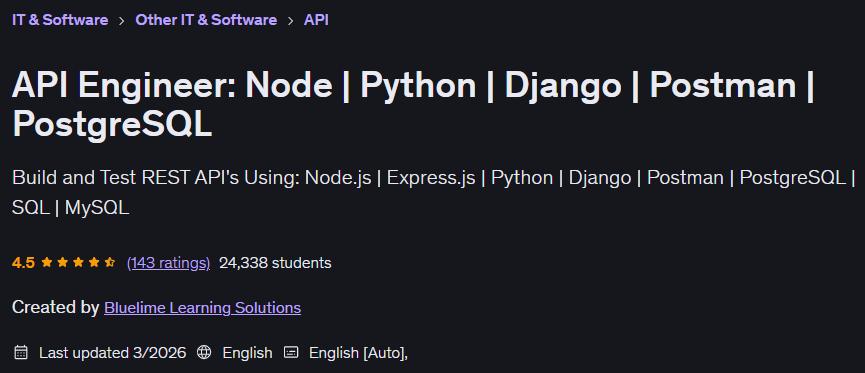Screen dimensions: 865x373
Task: Visit Bluelime Learning Solutions instructor page
Action: (202, 307)
